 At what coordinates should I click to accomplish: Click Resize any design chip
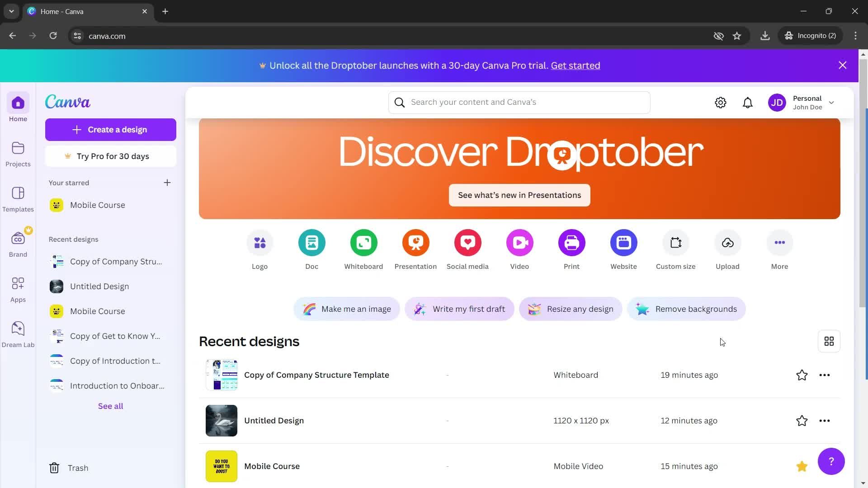pyautogui.click(x=571, y=309)
